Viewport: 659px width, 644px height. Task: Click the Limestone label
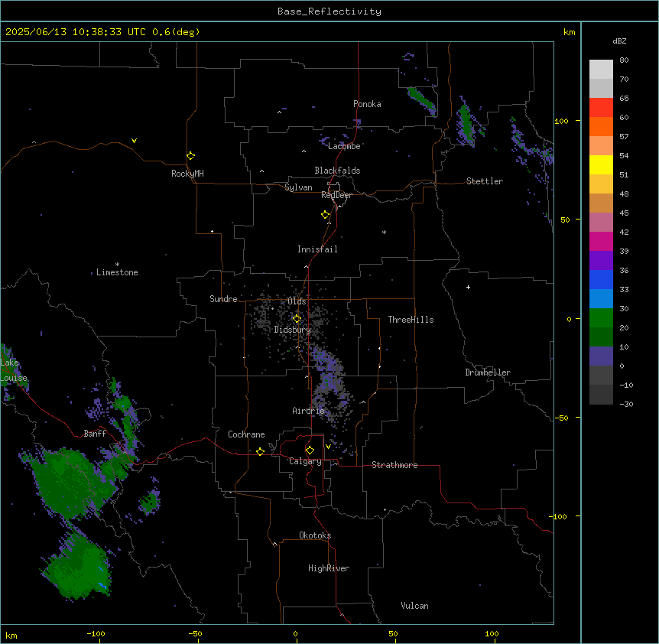117,272
